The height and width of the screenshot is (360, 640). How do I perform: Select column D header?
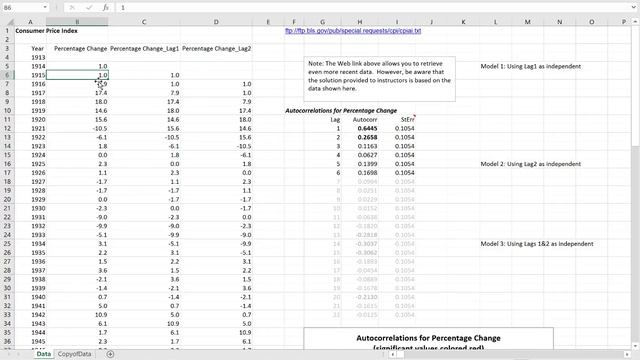pyautogui.click(x=216, y=22)
